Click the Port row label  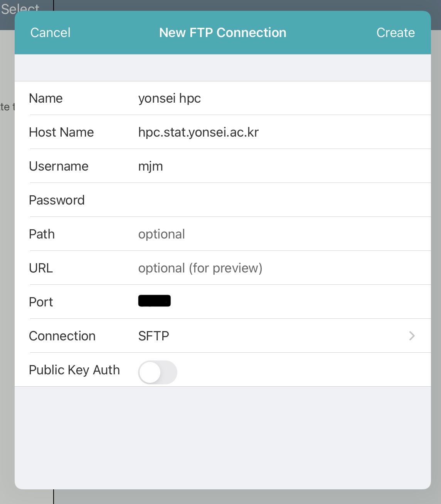click(41, 302)
